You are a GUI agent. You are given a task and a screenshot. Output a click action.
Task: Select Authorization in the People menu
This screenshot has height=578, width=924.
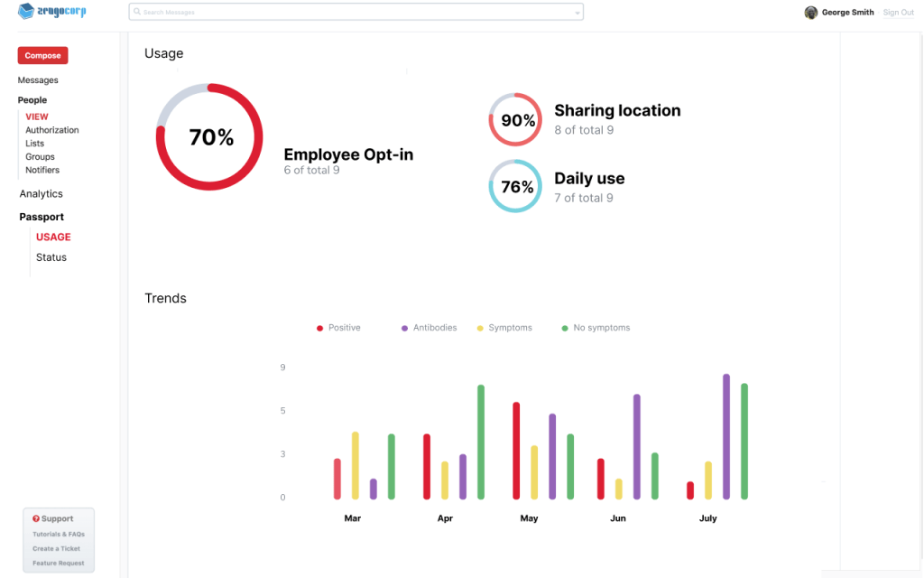(52, 130)
